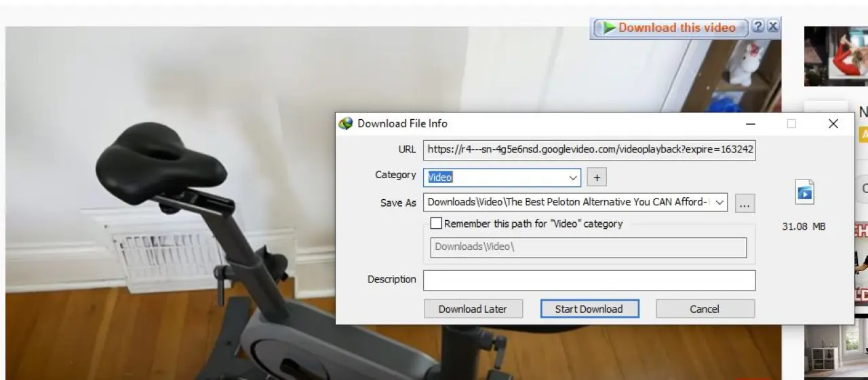Close the Download File Info dialog
Image resolution: width=868 pixels, height=380 pixels.
pos(833,124)
